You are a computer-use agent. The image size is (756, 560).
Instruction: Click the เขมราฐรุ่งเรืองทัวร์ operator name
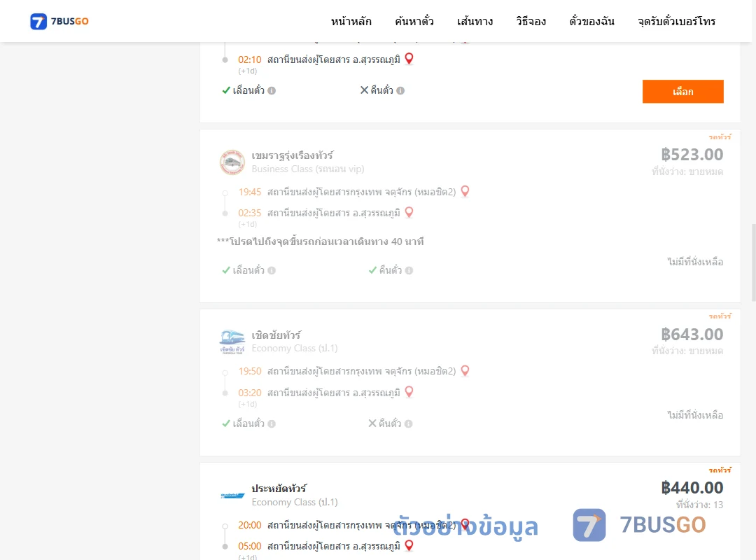click(x=293, y=155)
